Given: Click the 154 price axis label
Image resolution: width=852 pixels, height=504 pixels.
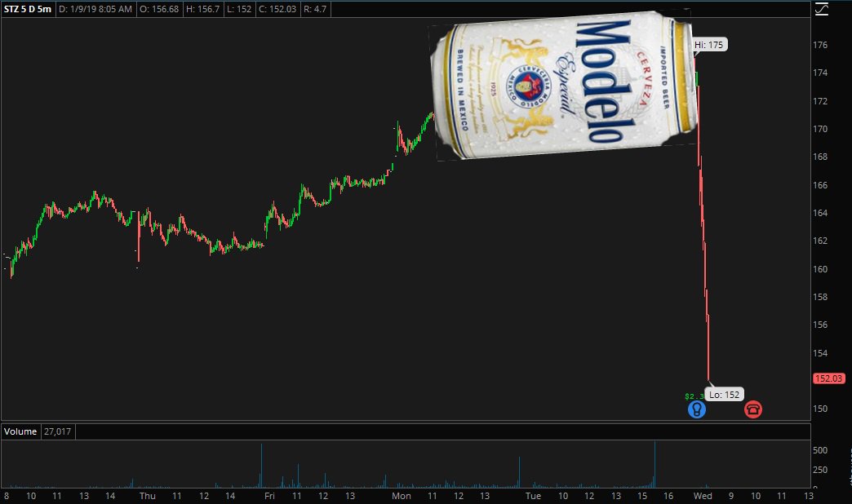Looking at the screenshot, I should click(x=820, y=353).
